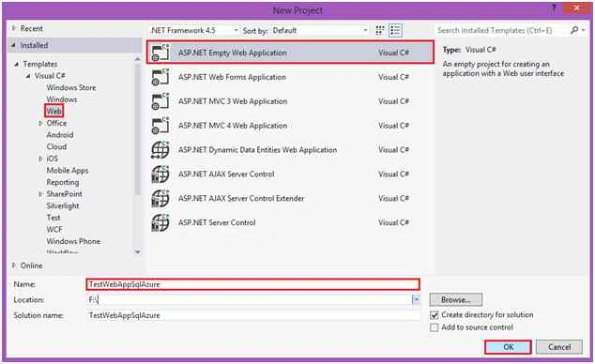Image resolution: width=595 pixels, height=364 pixels.
Task: Select the Mobile Apps category
Action: [68, 171]
